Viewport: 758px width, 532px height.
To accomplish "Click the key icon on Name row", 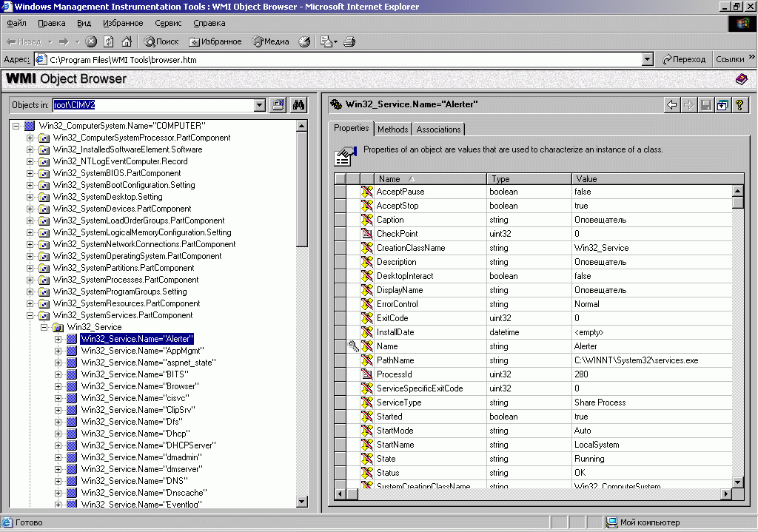I will click(353, 346).
